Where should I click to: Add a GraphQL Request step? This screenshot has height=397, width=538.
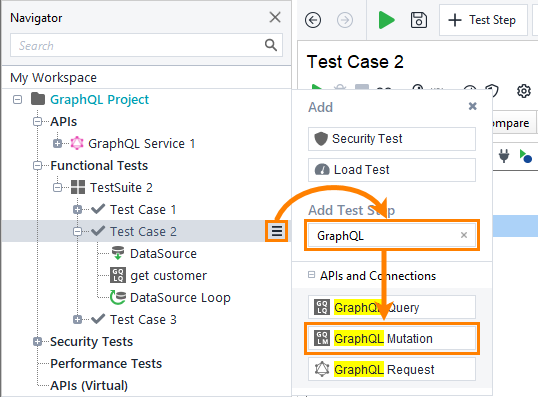[x=392, y=369]
